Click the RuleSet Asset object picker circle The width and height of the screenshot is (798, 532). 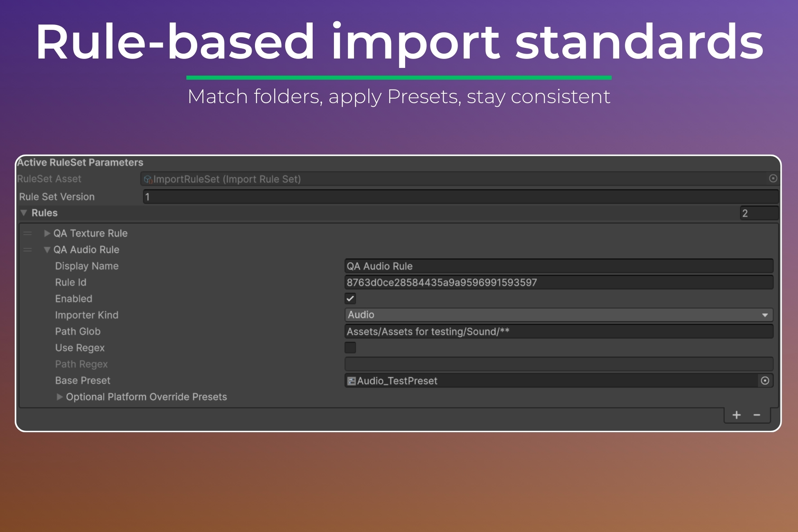(773, 178)
